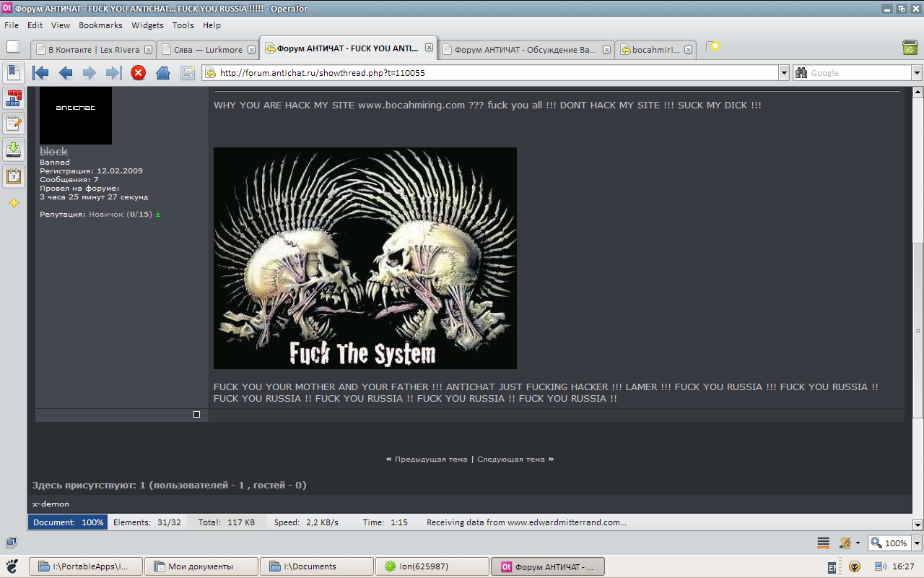Close the В Контакте tab
The height and width of the screenshot is (578, 924).
(148, 50)
